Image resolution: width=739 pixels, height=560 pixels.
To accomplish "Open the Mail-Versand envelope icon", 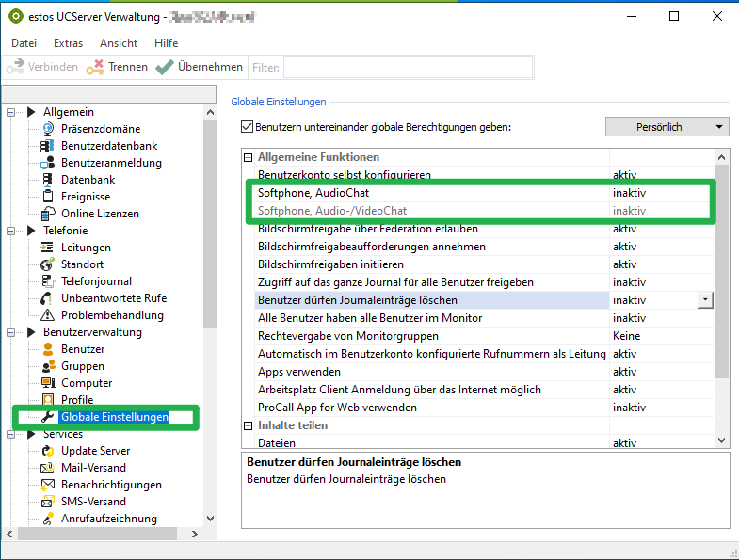I will tap(48, 468).
